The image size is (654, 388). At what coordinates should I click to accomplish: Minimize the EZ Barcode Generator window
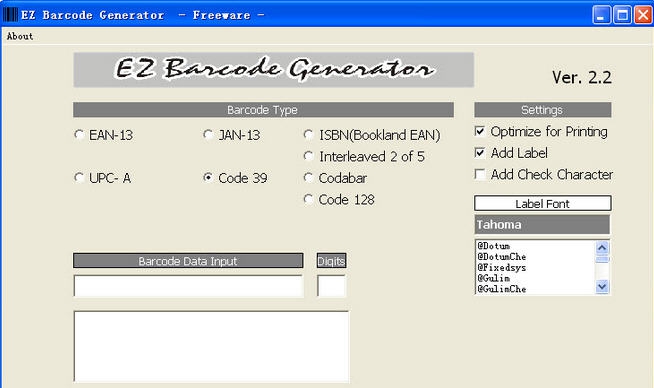coord(601,15)
